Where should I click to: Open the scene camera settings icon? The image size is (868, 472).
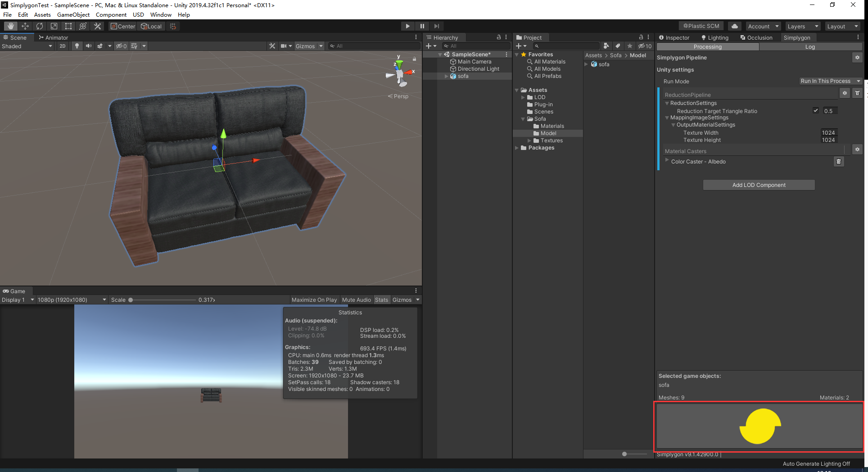[x=284, y=46]
